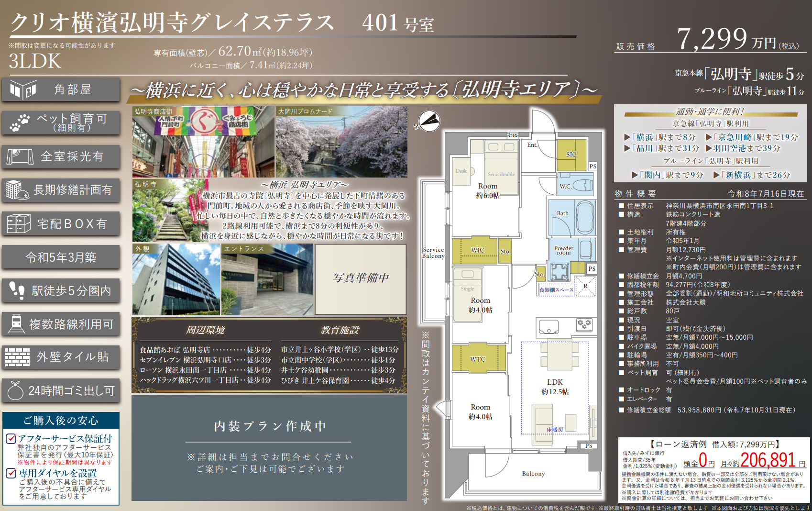This screenshot has height=511, width=812.
Task: Click the delivery box icon beside 宅配BOX有
Action: (19, 223)
